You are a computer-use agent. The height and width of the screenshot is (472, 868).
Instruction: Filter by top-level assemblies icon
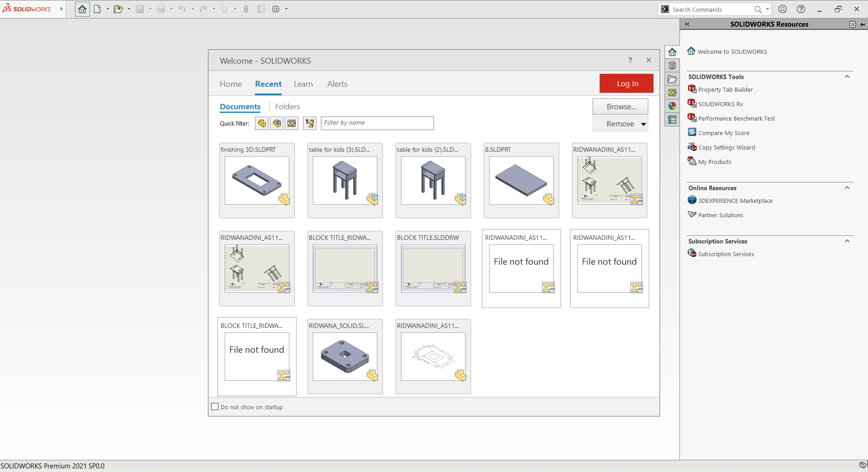pyautogui.click(x=310, y=123)
